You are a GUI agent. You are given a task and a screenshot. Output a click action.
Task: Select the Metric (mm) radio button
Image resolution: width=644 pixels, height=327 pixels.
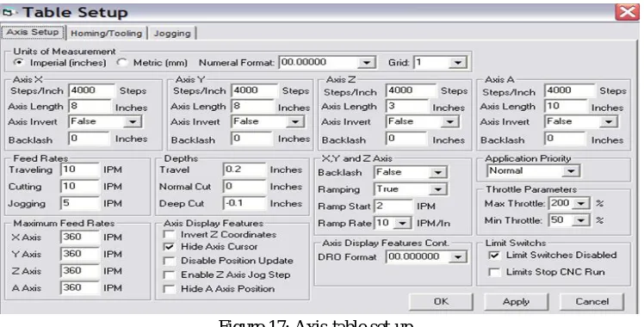click(122, 63)
